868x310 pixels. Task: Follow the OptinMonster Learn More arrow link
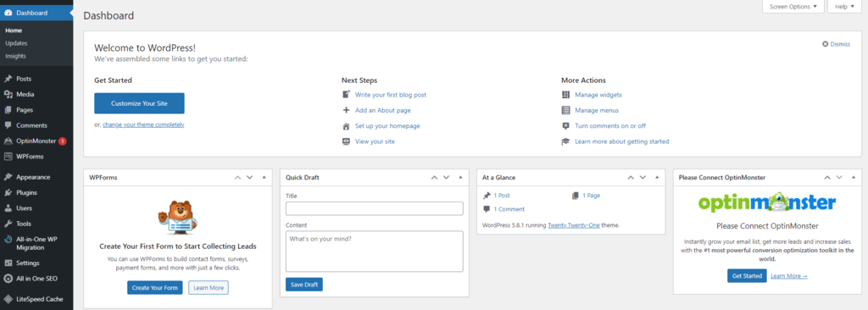[x=789, y=275]
